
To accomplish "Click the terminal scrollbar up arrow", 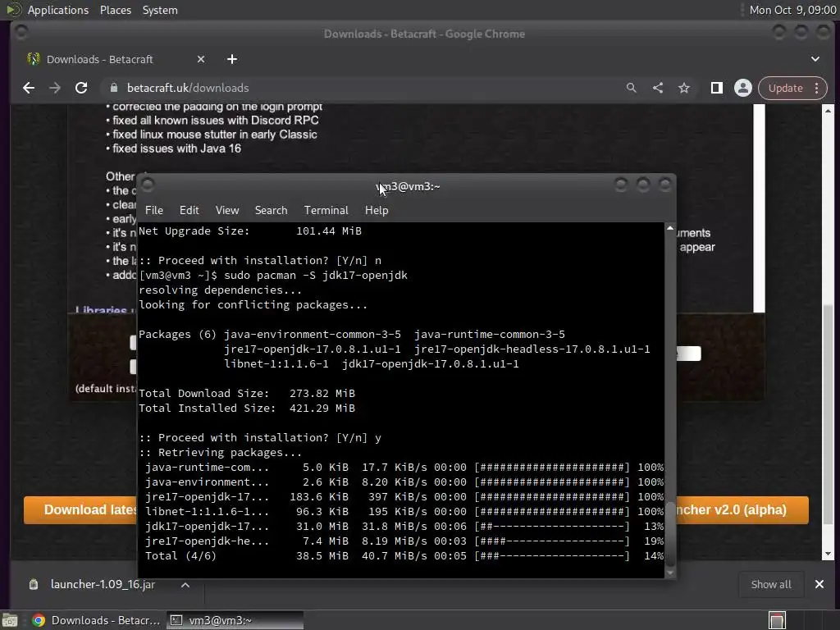I will (669, 228).
